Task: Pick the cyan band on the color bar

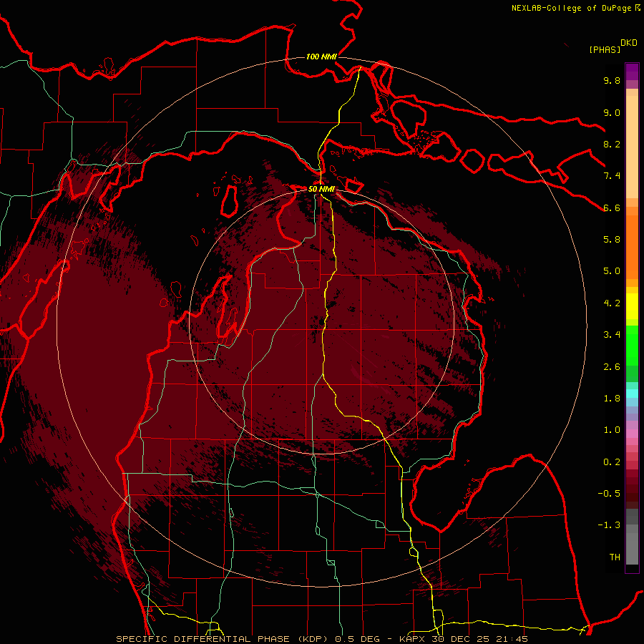Action: [632, 394]
